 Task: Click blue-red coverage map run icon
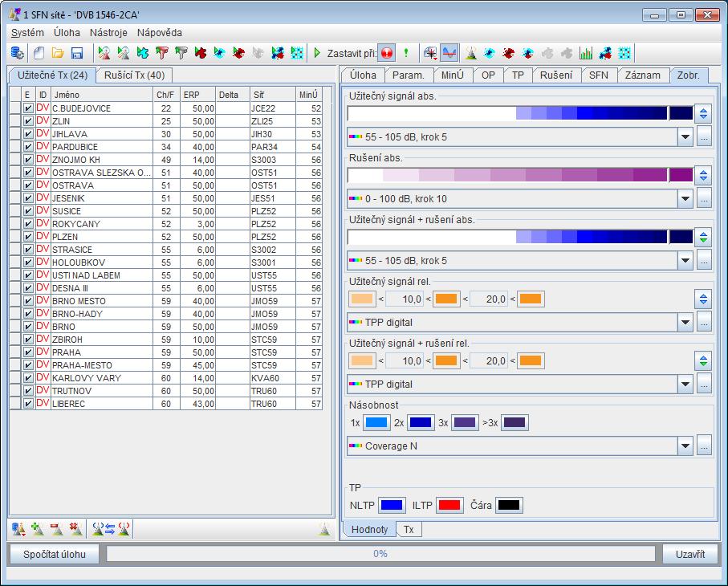[x=277, y=53]
